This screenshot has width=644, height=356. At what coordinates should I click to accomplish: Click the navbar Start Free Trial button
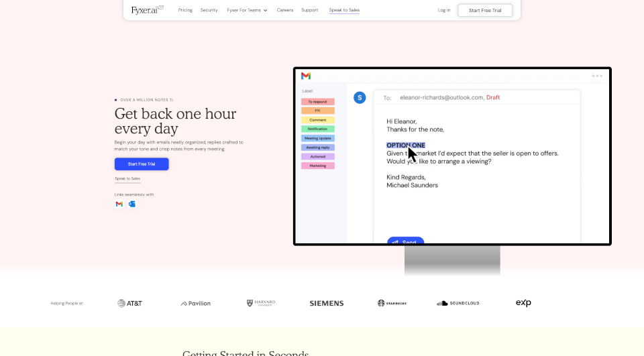click(x=485, y=10)
